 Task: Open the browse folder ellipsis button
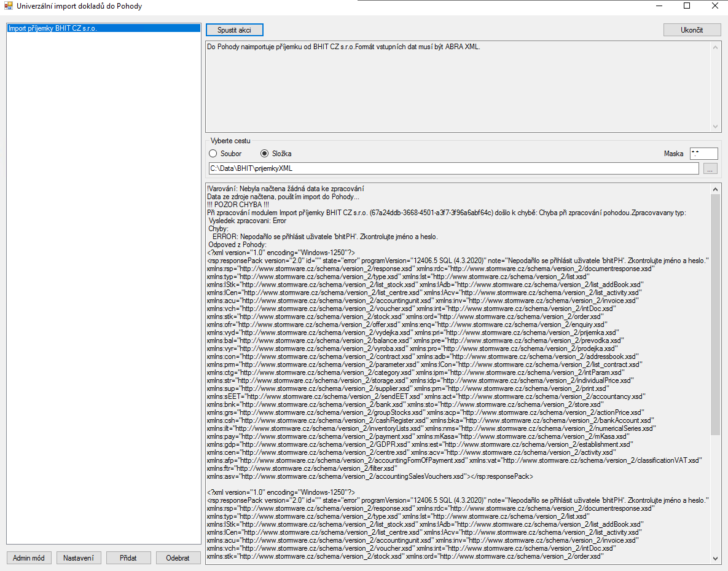710,168
